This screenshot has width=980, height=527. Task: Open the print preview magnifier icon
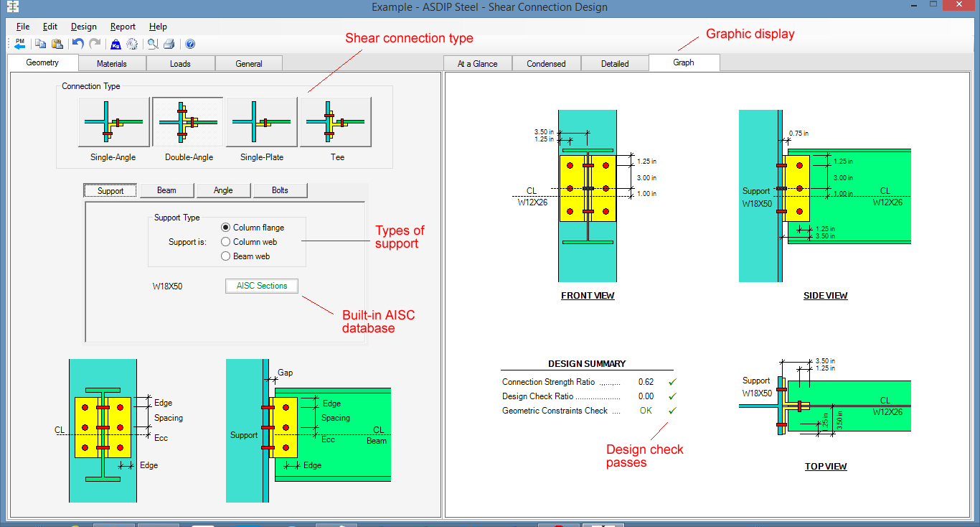[153, 43]
